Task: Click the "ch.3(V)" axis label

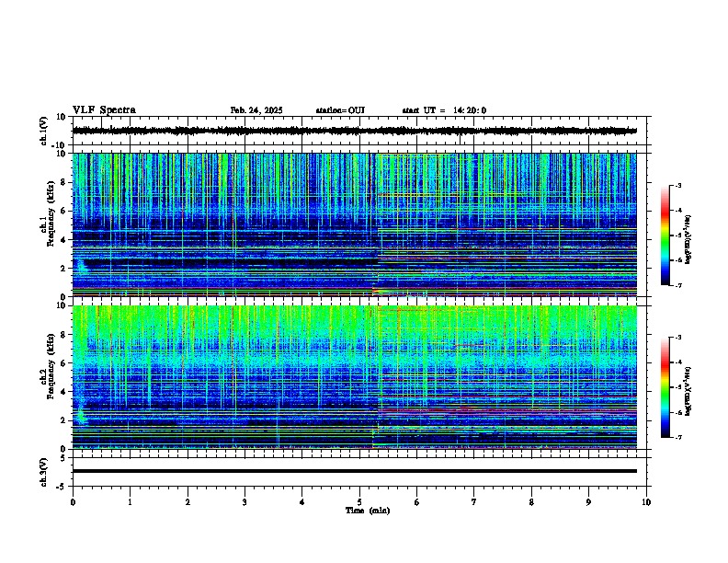Action: pos(44,472)
